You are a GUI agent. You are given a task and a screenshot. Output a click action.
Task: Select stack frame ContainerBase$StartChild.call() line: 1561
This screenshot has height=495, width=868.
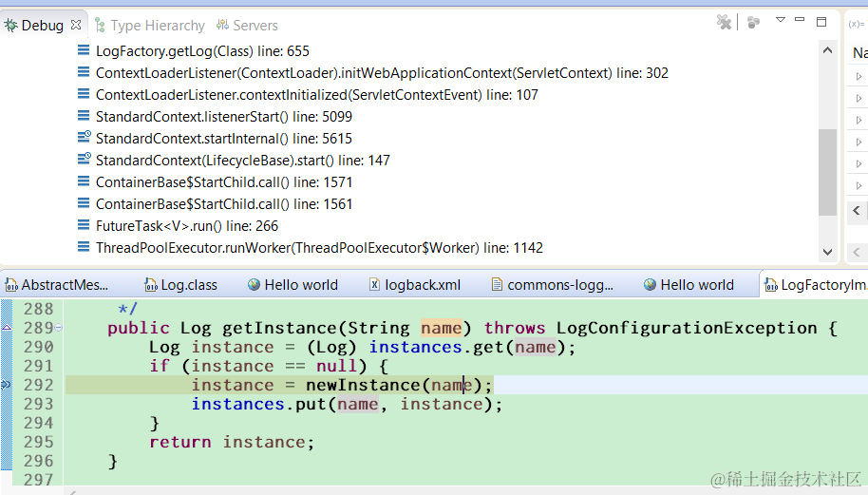[223, 204]
